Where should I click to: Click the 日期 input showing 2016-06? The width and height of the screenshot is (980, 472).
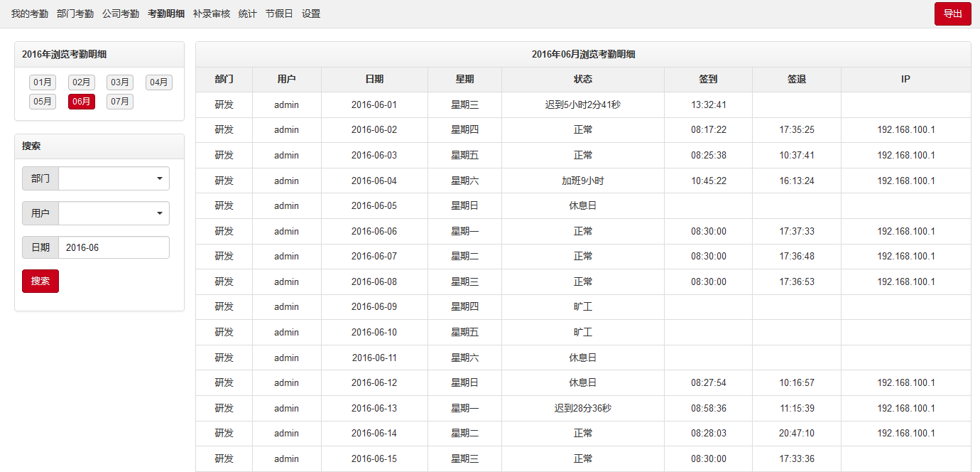click(x=114, y=247)
